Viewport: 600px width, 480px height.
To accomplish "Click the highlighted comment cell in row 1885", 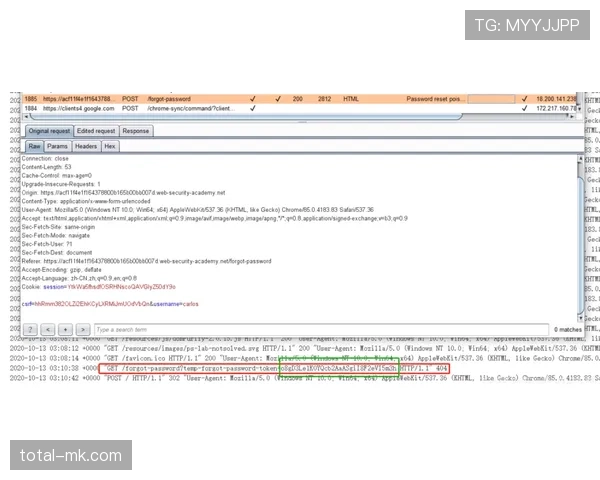I will point(491,99).
